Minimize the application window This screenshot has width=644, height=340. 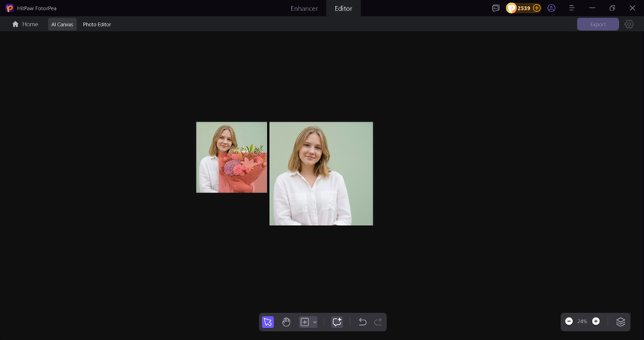point(592,8)
